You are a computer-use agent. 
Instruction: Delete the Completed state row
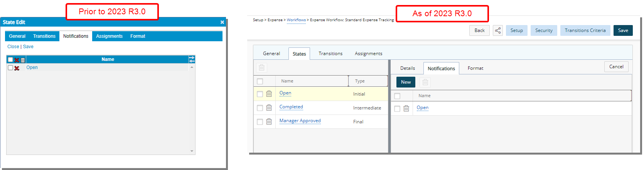click(269, 108)
